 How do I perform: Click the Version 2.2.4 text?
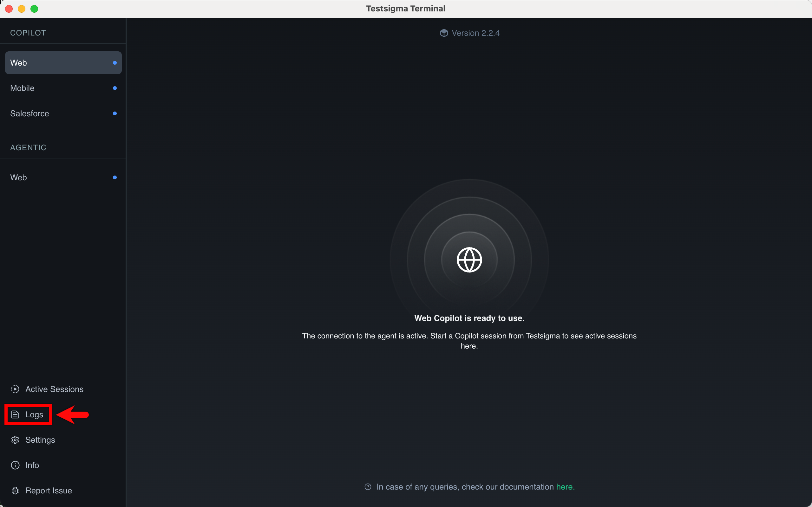tap(475, 33)
